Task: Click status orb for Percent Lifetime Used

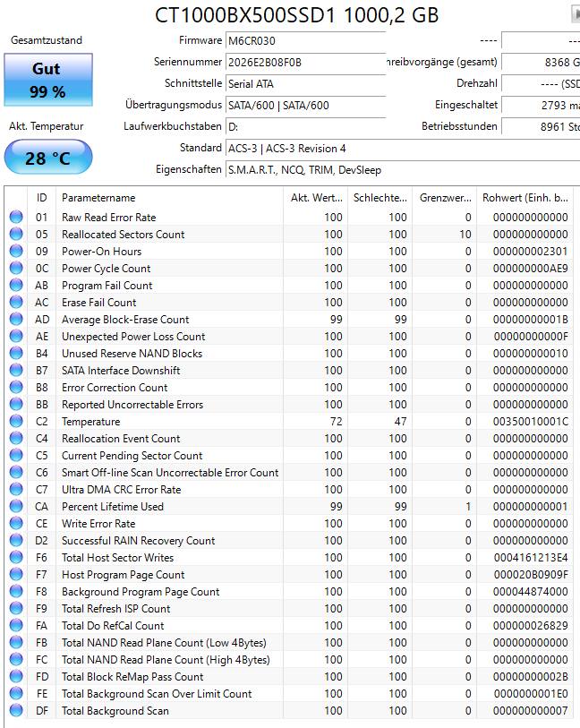Action: click(16, 507)
